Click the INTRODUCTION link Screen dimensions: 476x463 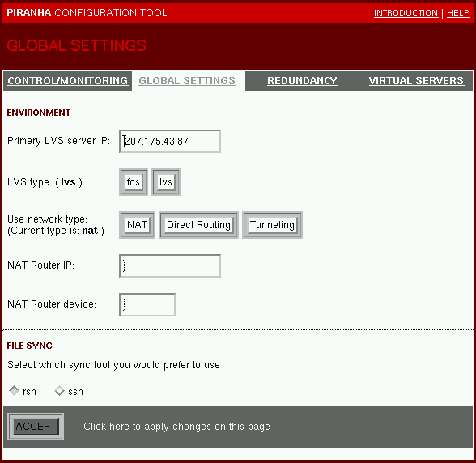click(406, 13)
